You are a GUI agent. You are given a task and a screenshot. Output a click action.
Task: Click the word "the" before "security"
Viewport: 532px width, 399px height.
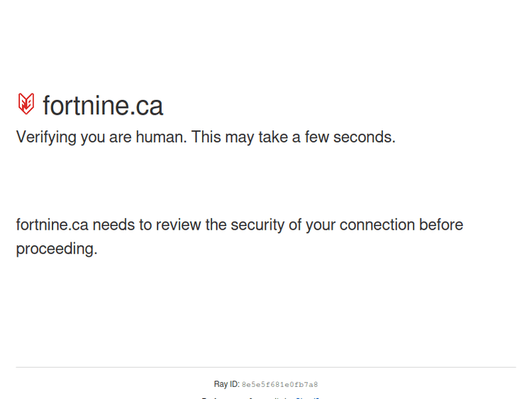click(216, 225)
